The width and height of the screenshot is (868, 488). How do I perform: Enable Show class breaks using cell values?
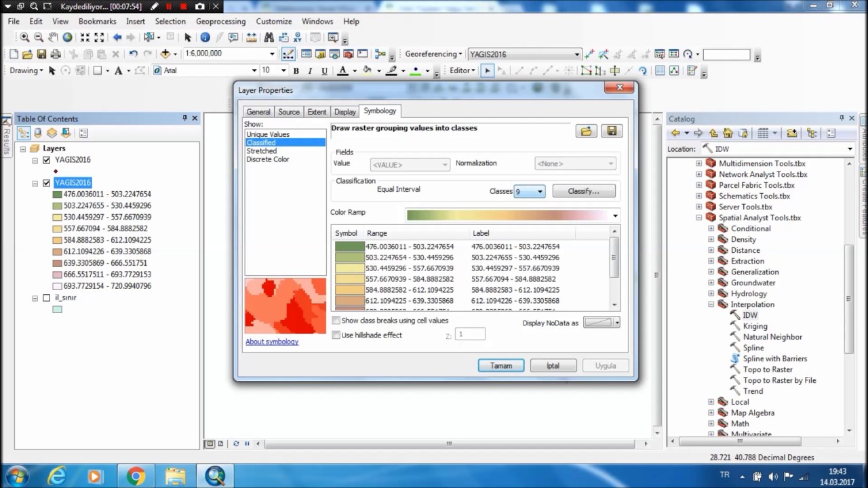click(336, 321)
